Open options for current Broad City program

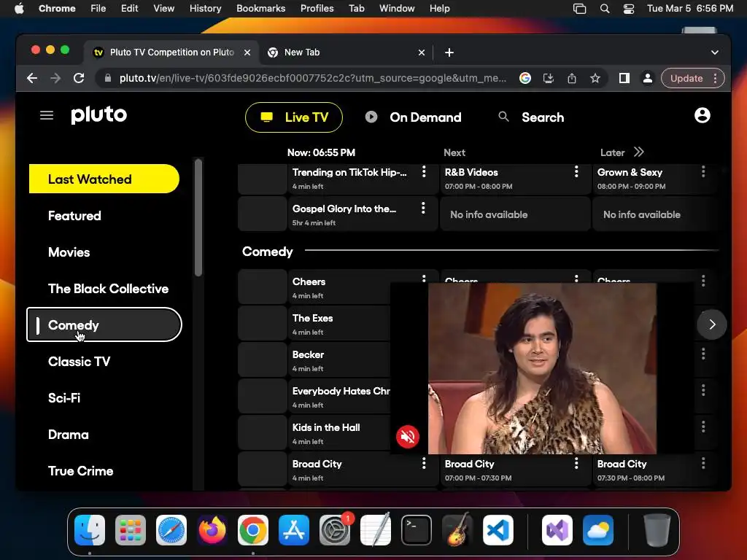pyautogui.click(x=424, y=463)
